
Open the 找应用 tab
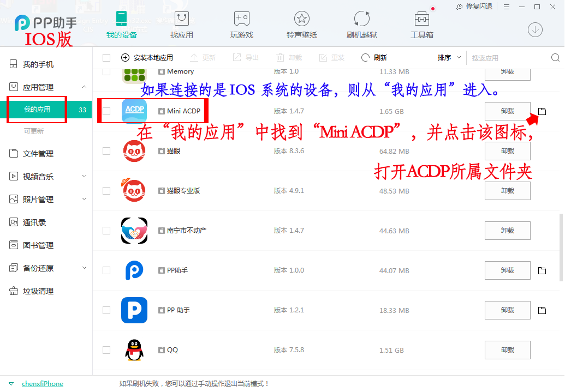(x=182, y=25)
